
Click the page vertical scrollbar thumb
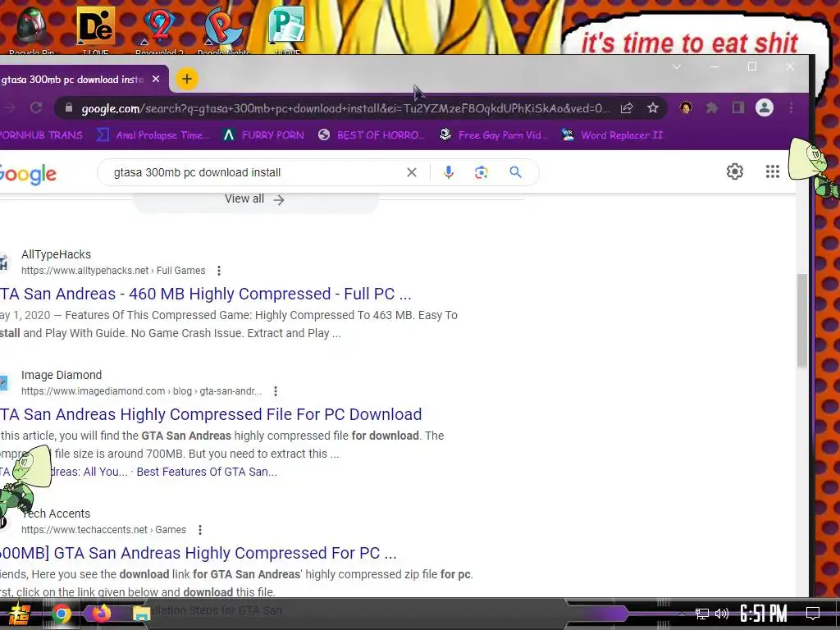coord(802,321)
